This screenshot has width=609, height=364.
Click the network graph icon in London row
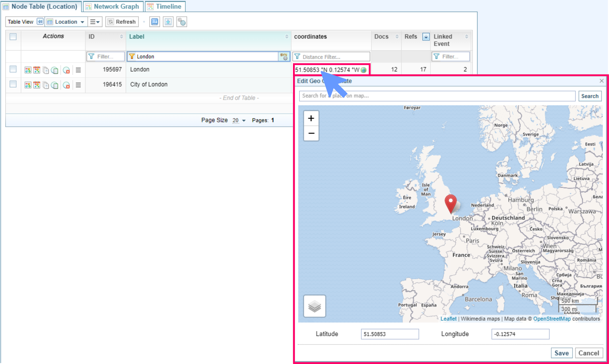[x=28, y=70]
